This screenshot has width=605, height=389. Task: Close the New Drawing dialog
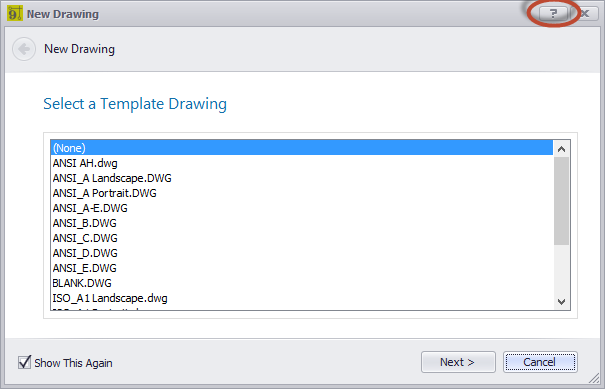click(585, 14)
